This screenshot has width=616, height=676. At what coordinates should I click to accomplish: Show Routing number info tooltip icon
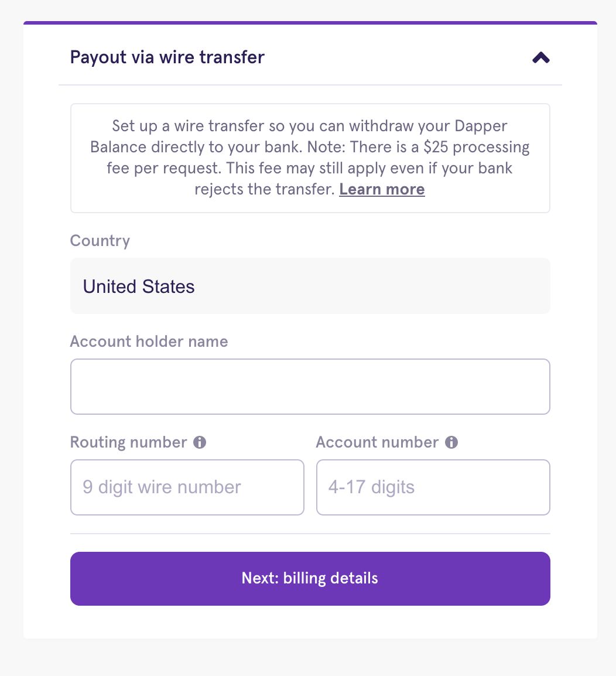point(200,442)
